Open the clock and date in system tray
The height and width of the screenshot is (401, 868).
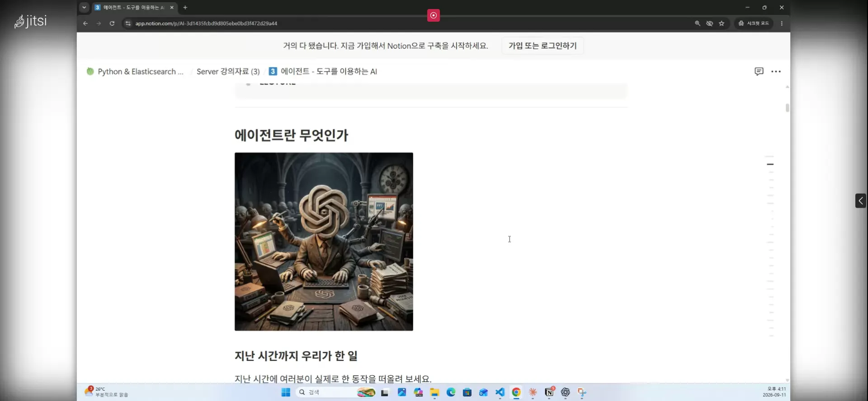click(774, 392)
